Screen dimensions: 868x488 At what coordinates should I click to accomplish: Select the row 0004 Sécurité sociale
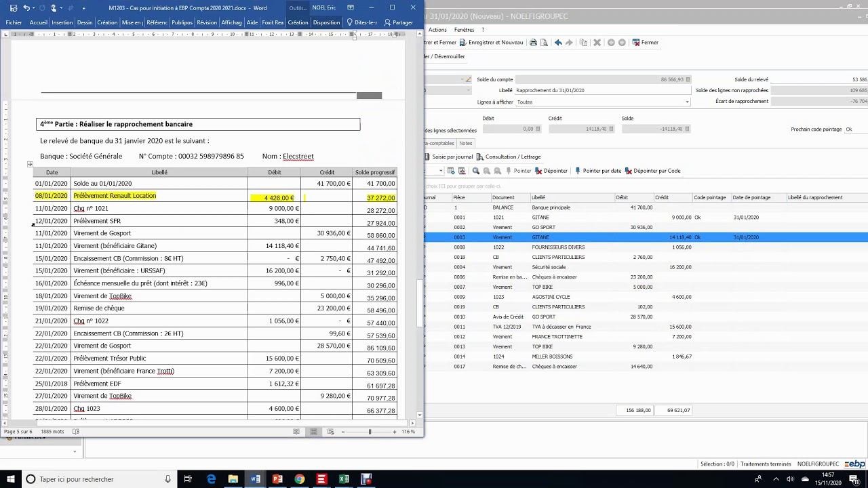646,267
